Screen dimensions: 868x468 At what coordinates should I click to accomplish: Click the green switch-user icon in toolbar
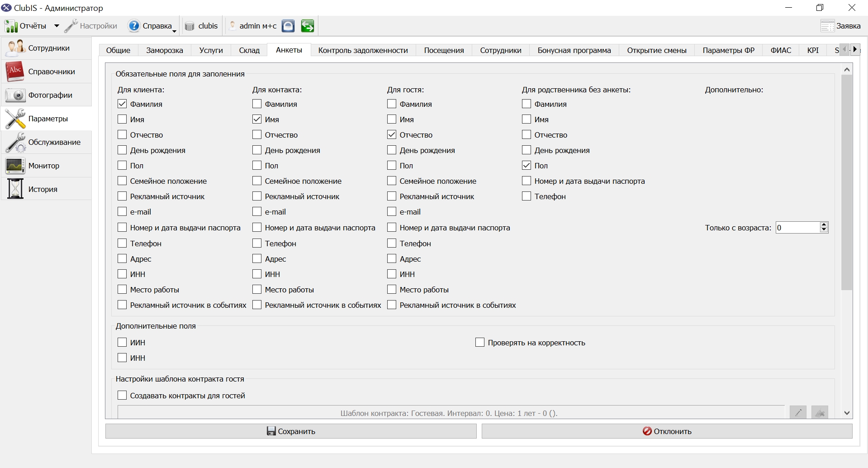click(308, 26)
